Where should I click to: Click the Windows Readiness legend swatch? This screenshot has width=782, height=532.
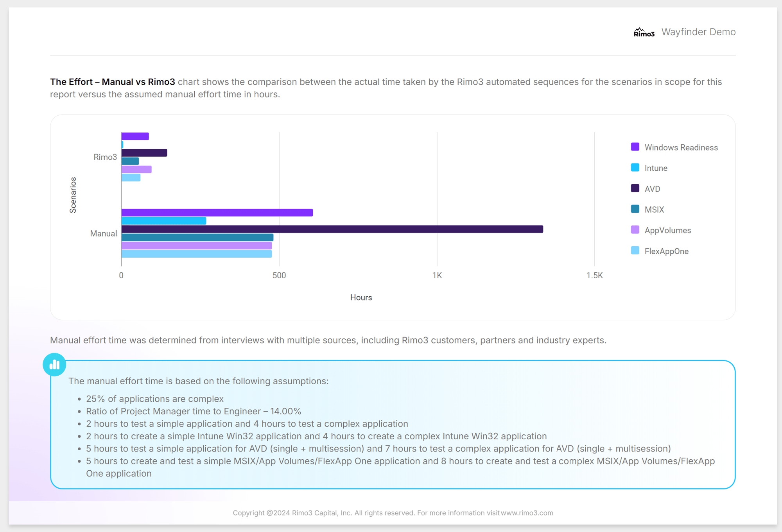click(635, 147)
